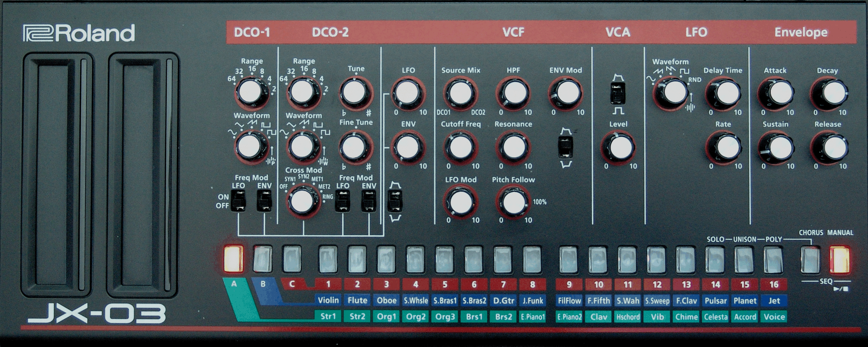Push patch button 7 (D.Gtr/Brs2)
868x347 pixels.
503,259
